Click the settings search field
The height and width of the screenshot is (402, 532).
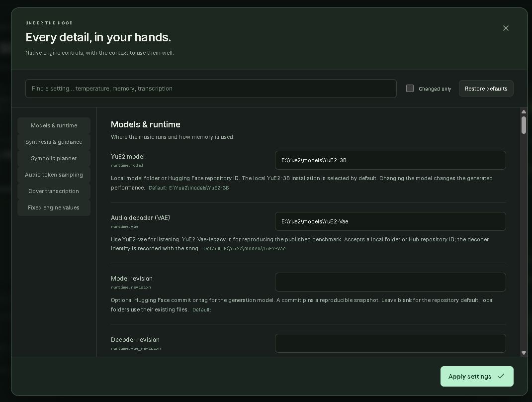tap(211, 89)
